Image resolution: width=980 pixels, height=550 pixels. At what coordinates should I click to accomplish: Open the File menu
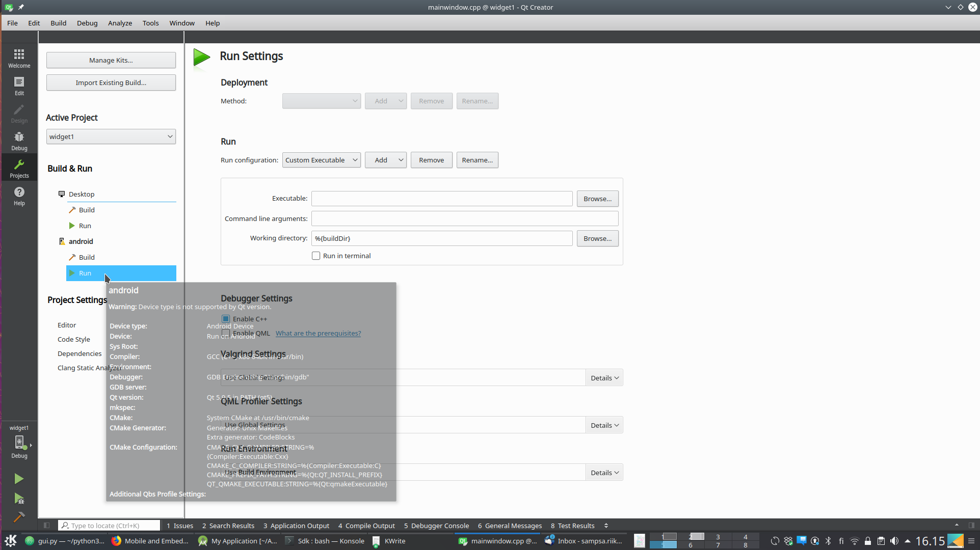point(12,23)
